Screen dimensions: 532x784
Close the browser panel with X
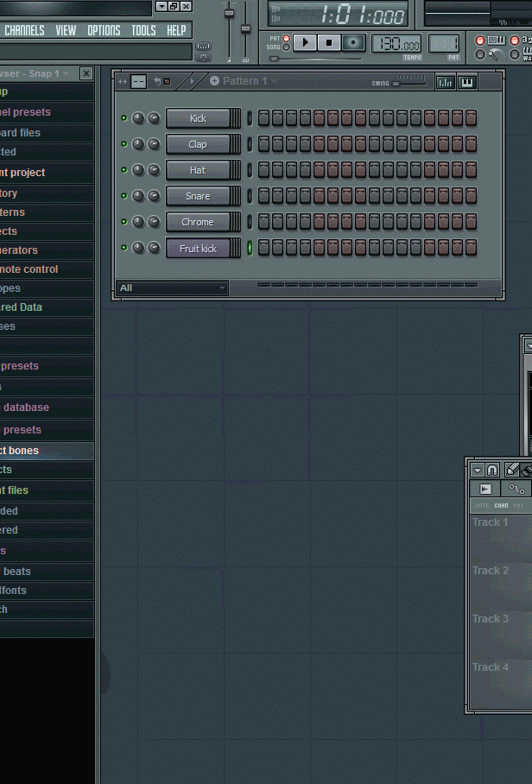pos(86,74)
